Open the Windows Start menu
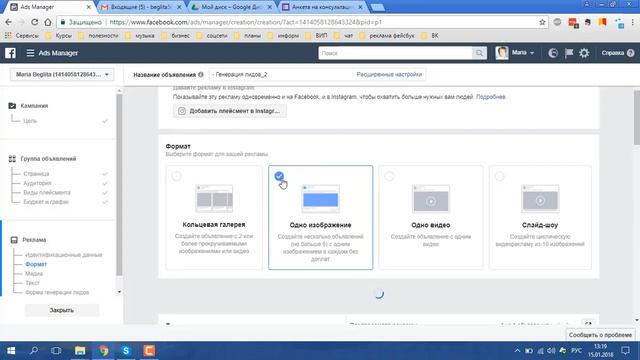 pos(11,351)
